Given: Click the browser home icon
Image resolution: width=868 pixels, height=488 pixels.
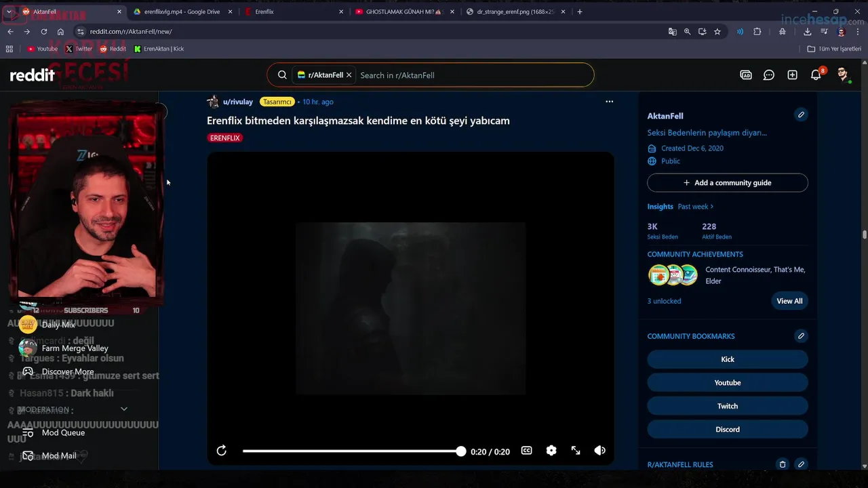Looking at the screenshot, I should (x=61, y=32).
